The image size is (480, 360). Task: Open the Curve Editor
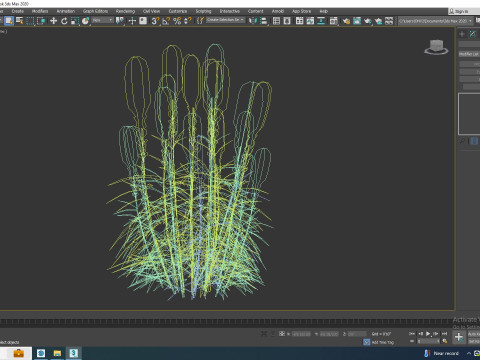tap(310, 21)
